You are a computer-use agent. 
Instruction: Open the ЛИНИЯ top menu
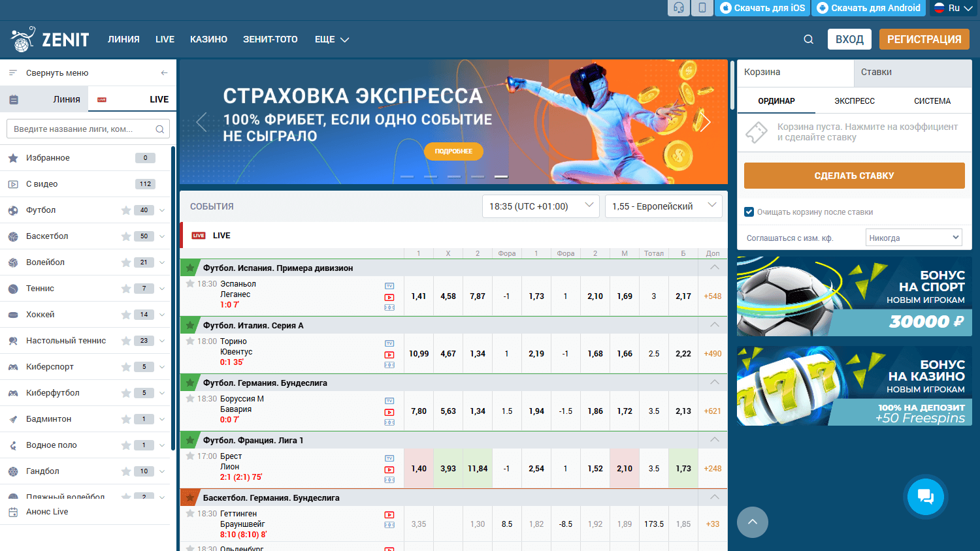click(x=123, y=39)
